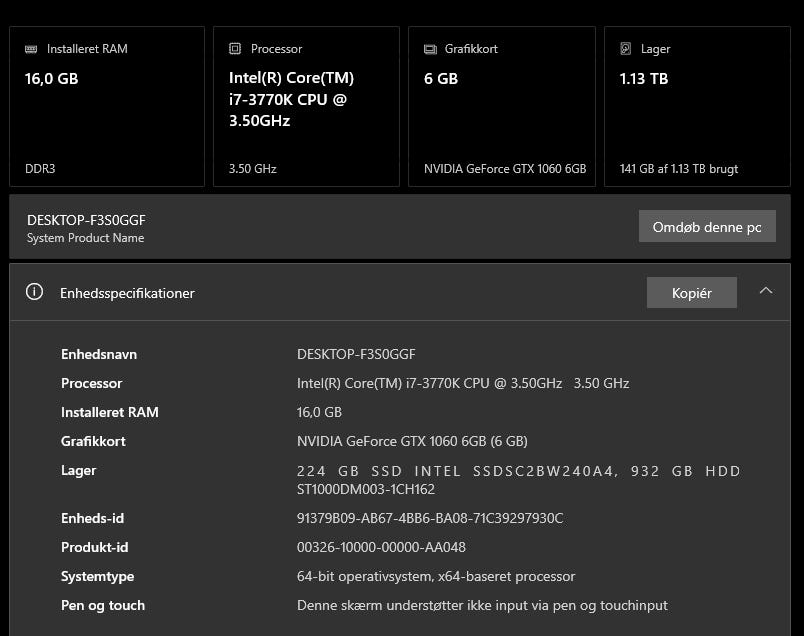Click the RAM icon in the Installeret RAM card
This screenshot has width=804, height=636.
coord(31,49)
